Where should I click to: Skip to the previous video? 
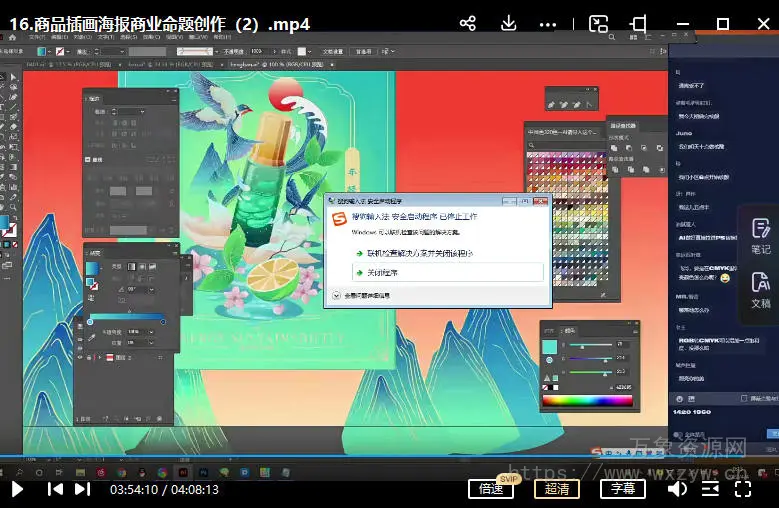click(x=56, y=489)
